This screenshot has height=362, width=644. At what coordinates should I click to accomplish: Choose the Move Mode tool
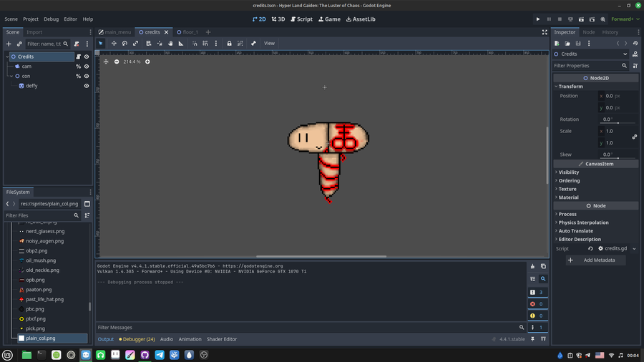[x=114, y=43]
